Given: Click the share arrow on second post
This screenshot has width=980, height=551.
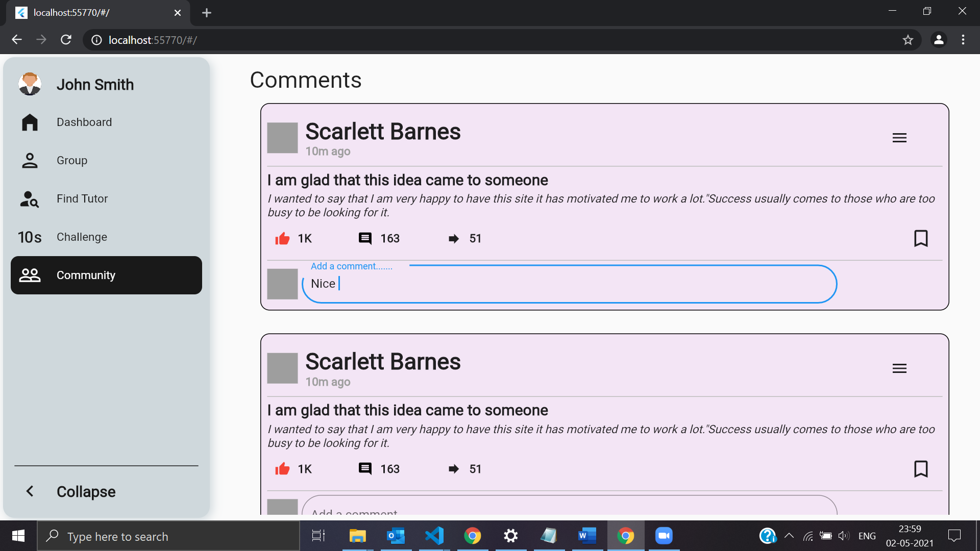Looking at the screenshot, I should point(453,469).
